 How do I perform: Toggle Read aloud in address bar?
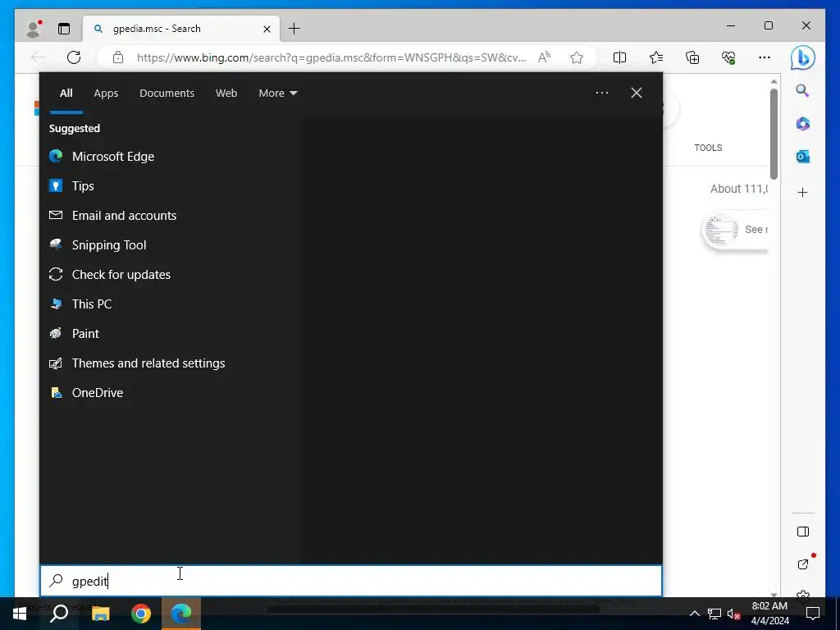click(544, 57)
